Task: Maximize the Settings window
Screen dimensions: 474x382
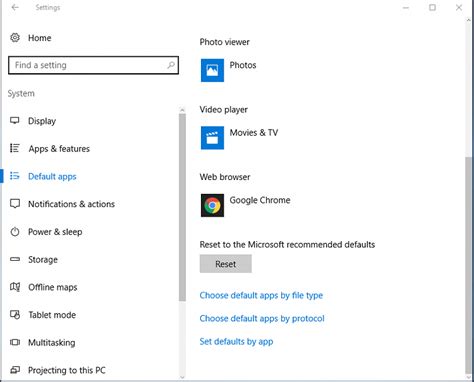Action: (432, 7)
